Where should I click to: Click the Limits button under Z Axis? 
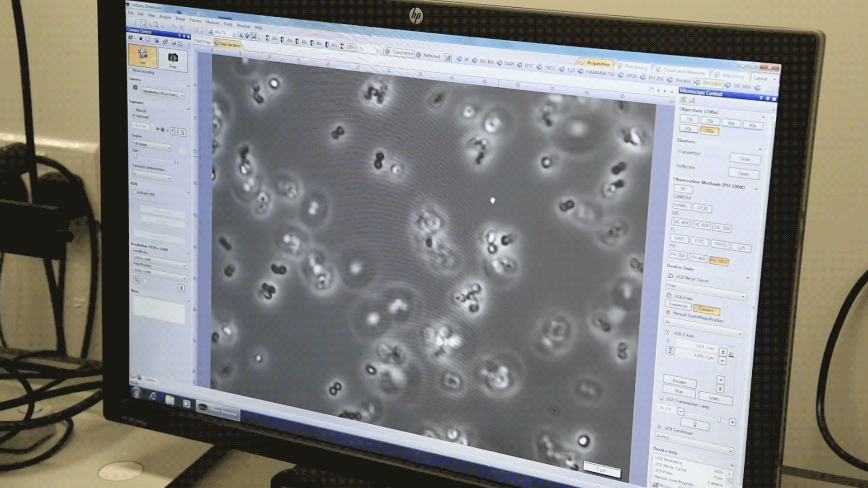click(x=715, y=398)
